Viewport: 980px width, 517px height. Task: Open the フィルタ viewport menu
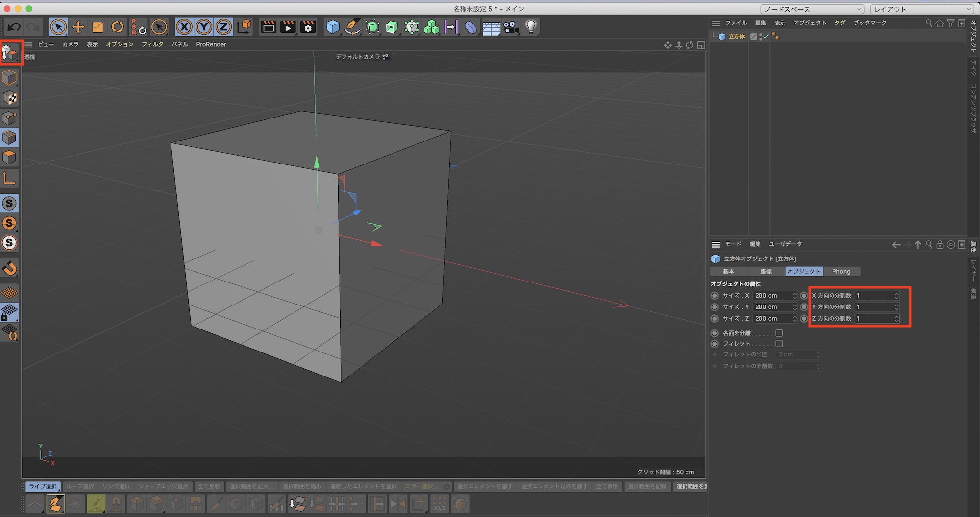[x=152, y=44]
